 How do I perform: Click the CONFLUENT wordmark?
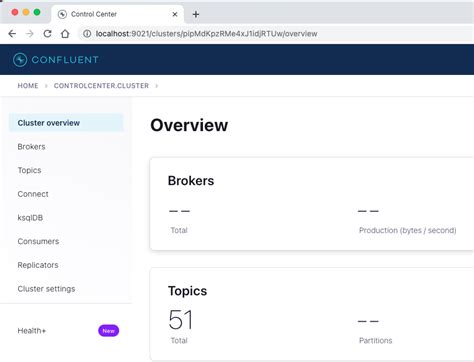tap(65, 60)
